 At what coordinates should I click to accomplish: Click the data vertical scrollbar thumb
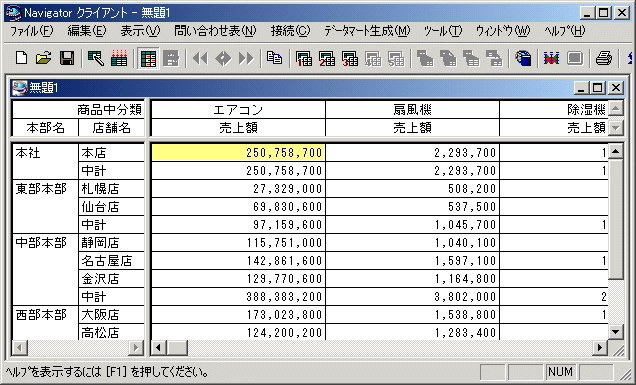coord(616,219)
